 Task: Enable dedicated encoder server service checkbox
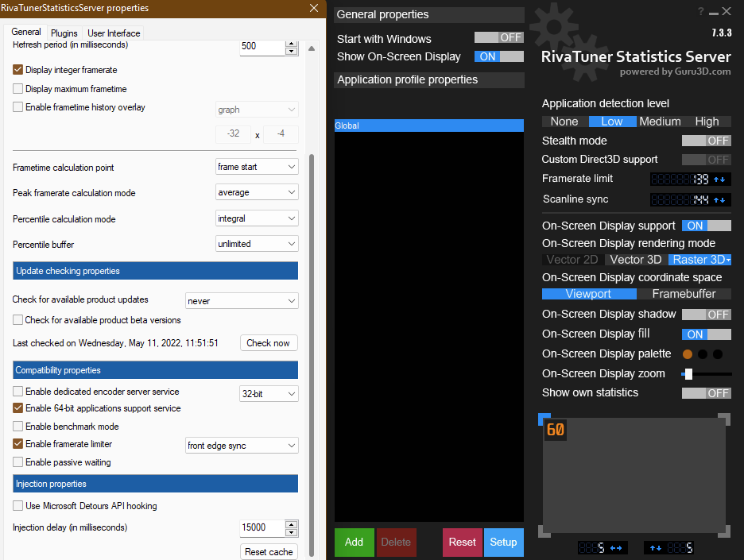tap(18, 391)
